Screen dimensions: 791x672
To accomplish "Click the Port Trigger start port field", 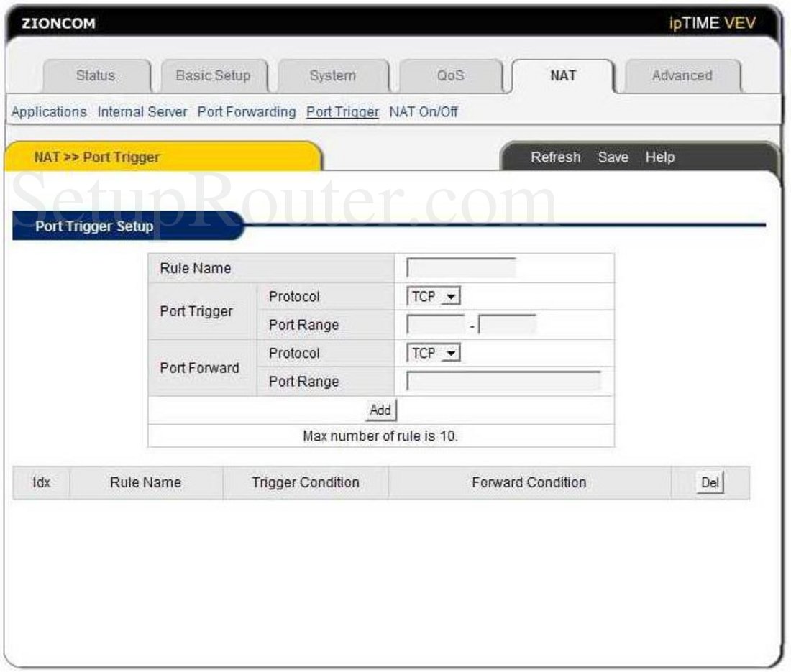I will pos(435,325).
